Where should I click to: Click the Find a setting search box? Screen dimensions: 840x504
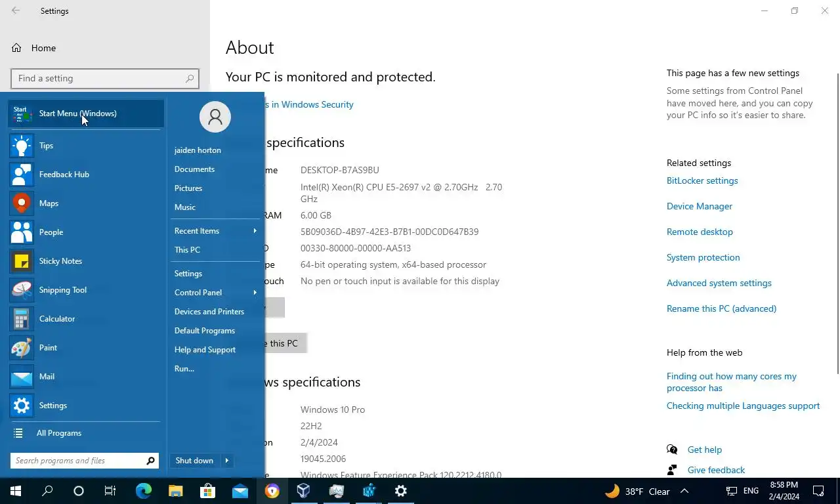(105, 78)
